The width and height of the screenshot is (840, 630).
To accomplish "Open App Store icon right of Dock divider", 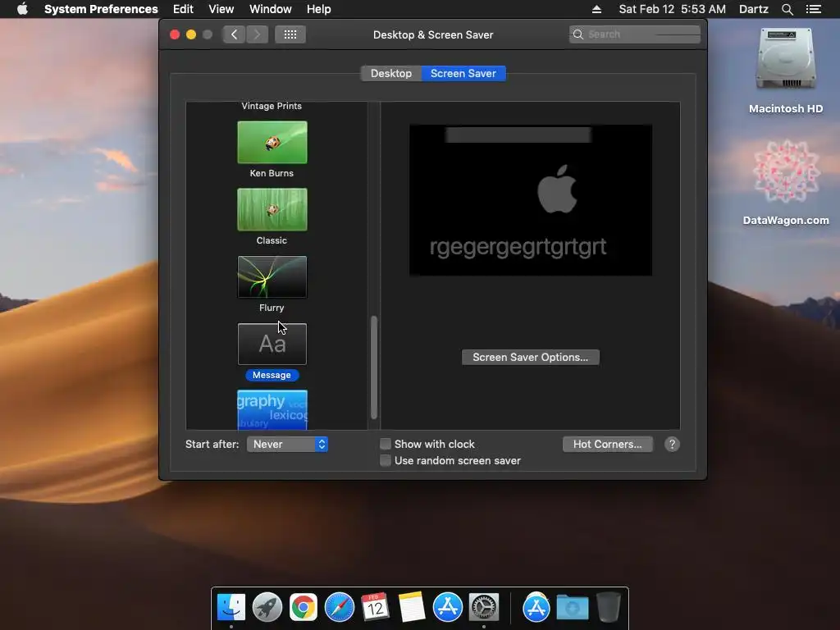I will pyautogui.click(x=536, y=607).
